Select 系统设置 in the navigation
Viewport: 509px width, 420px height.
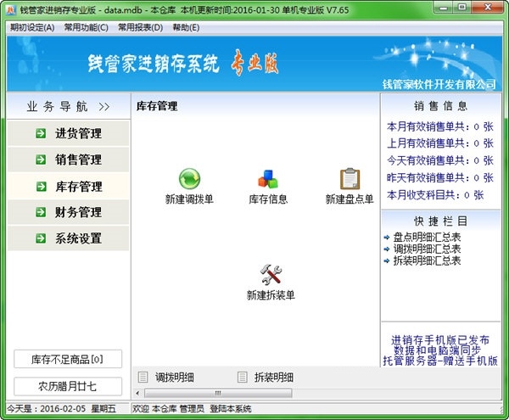[x=69, y=238]
